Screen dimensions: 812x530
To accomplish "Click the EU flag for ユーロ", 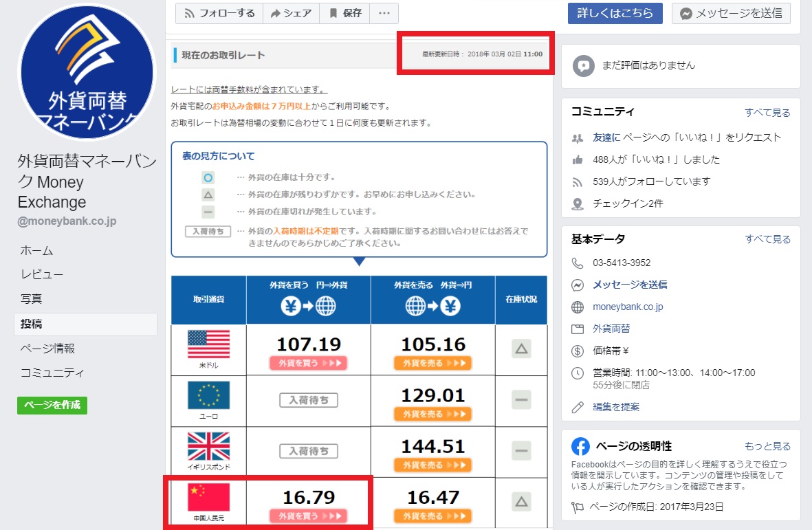I will (x=209, y=395).
